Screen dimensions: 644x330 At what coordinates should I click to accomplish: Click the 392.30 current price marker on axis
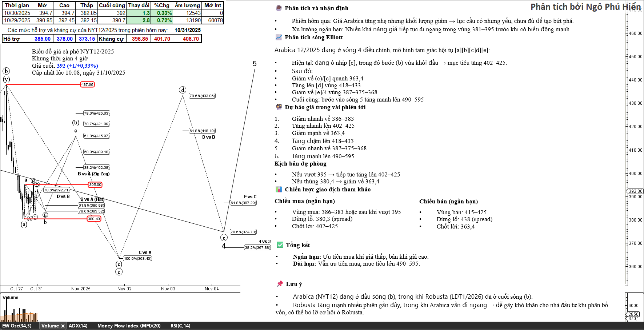click(x=635, y=191)
